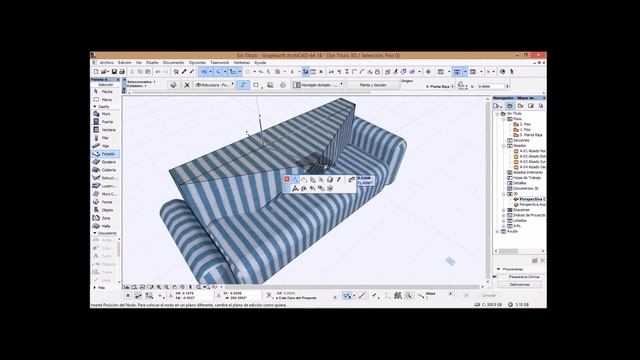Open the Secciones navigator item
This screenshot has width=640, height=360.
(518, 140)
